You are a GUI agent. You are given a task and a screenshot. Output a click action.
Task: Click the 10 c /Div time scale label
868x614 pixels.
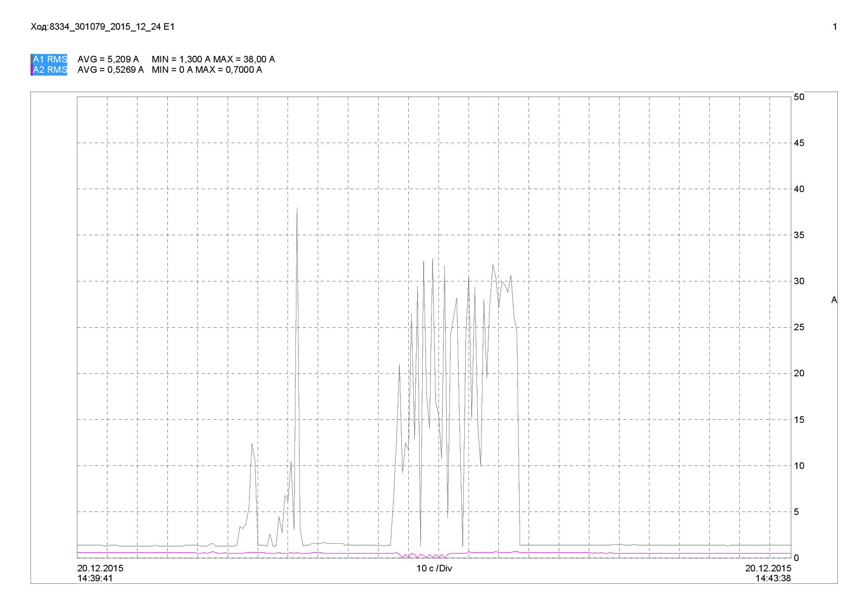pos(434,568)
